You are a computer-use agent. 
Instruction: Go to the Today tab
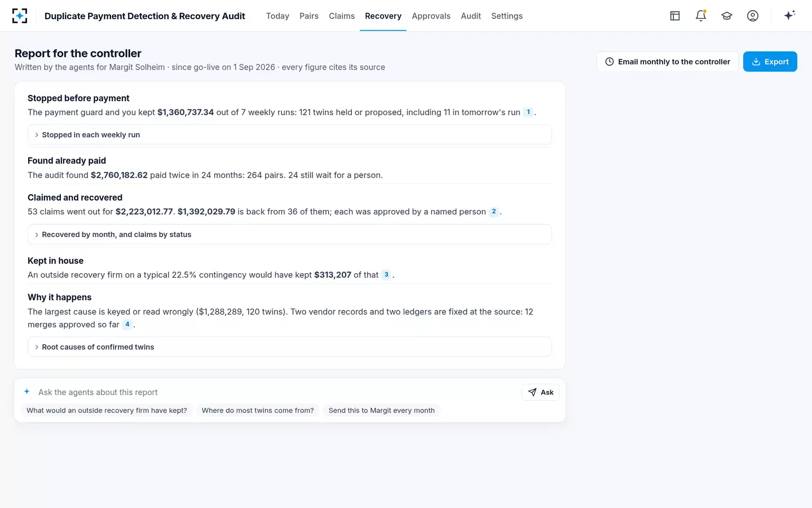point(277,16)
